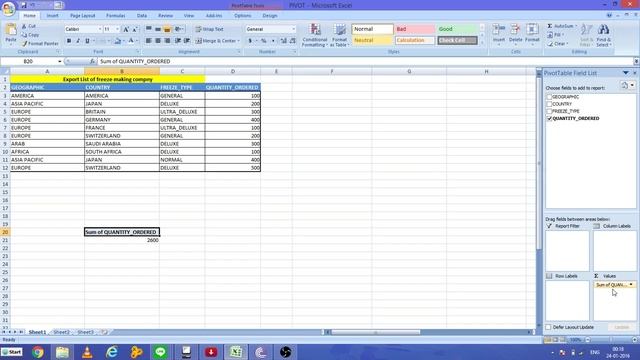
Task: Click the insert function fx icon
Action: (x=93, y=61)
